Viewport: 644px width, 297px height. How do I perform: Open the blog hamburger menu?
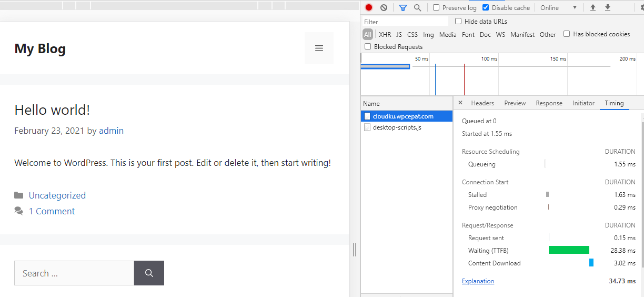[x=319, y=48]
